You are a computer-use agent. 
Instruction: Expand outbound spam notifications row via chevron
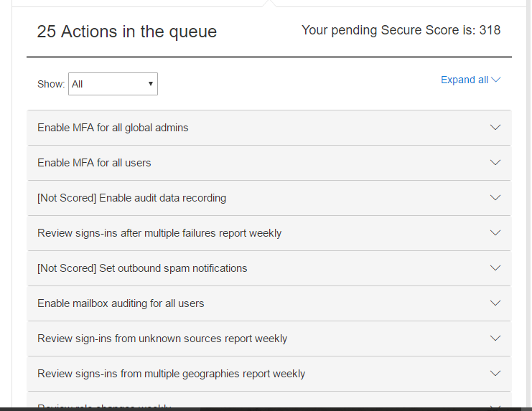(x=495, y=268)
